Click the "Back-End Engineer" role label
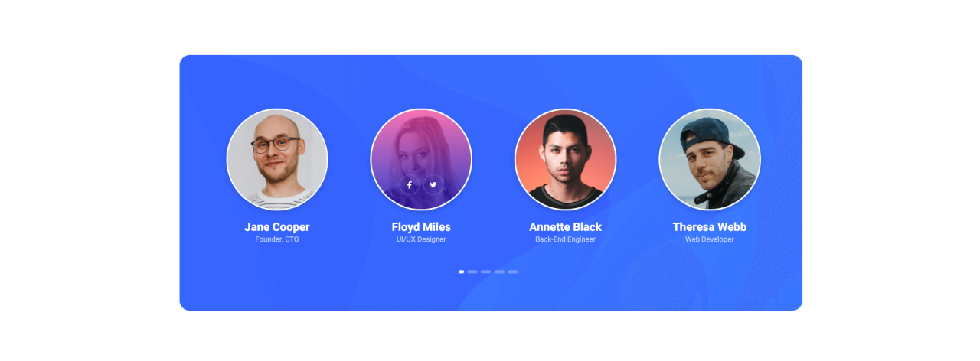The height and width of the screenshot is (361, 980). (x=565, y=239)
